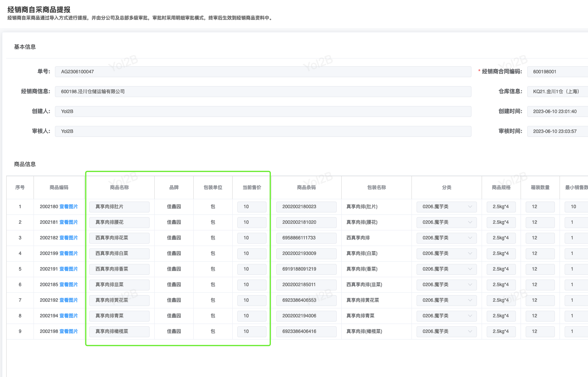Click the 审核人 field

(x=263, y=131)
